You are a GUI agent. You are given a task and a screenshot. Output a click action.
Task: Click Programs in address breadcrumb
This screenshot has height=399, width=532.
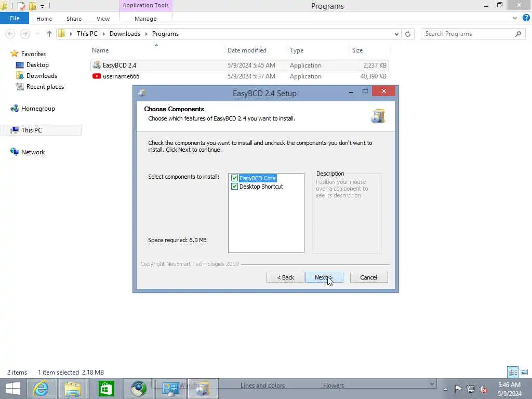(x=165, y=34)
